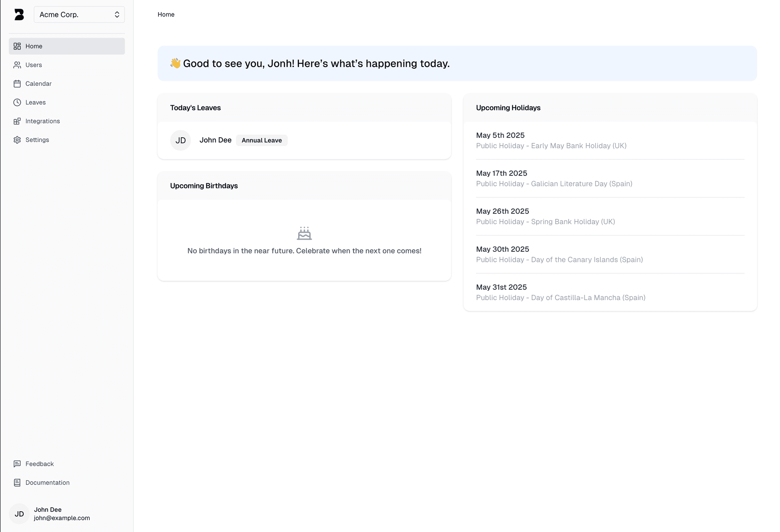Select the May 5th 2025 holiday entry

click(551, 140)
